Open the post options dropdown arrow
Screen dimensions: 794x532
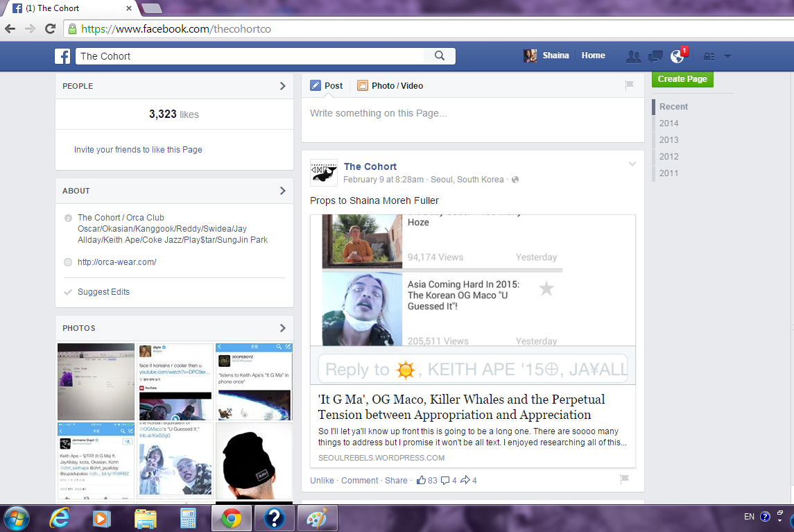pyautogui.click(x=632, y=164)
